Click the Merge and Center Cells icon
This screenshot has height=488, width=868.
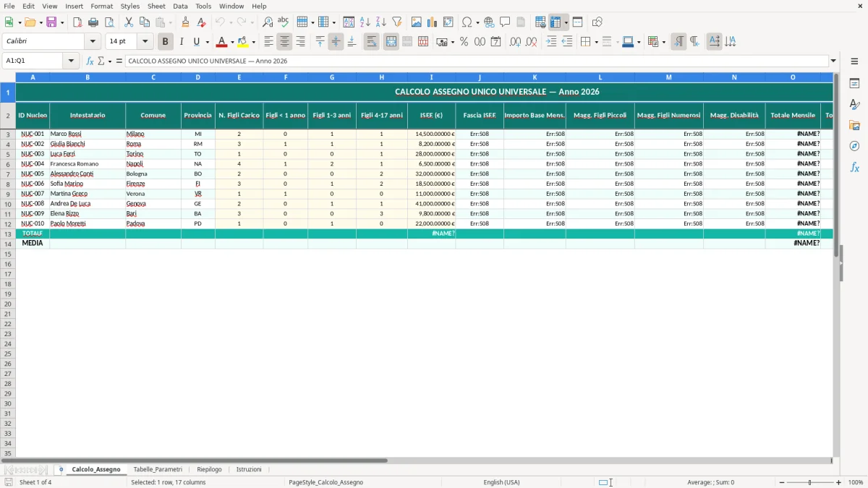[391, 42]
